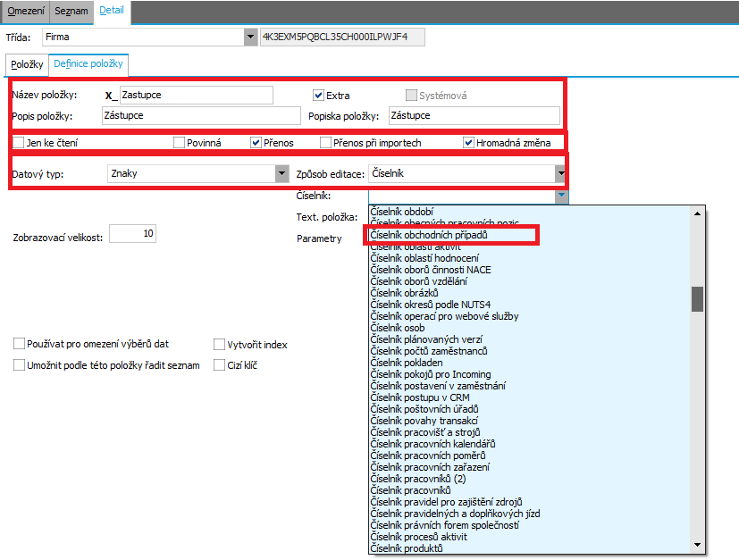This screenshot has width=739, height=560.
Task: Uncheck the Hromadná změna checkbox
Action: [469, 142]
